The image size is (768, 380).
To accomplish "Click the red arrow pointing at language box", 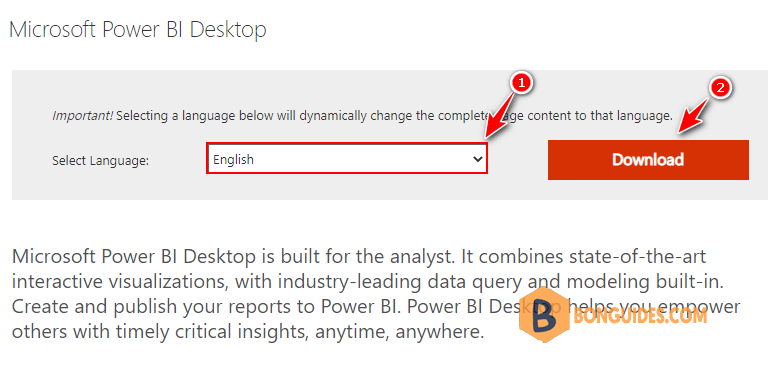I will pos(499,118).
